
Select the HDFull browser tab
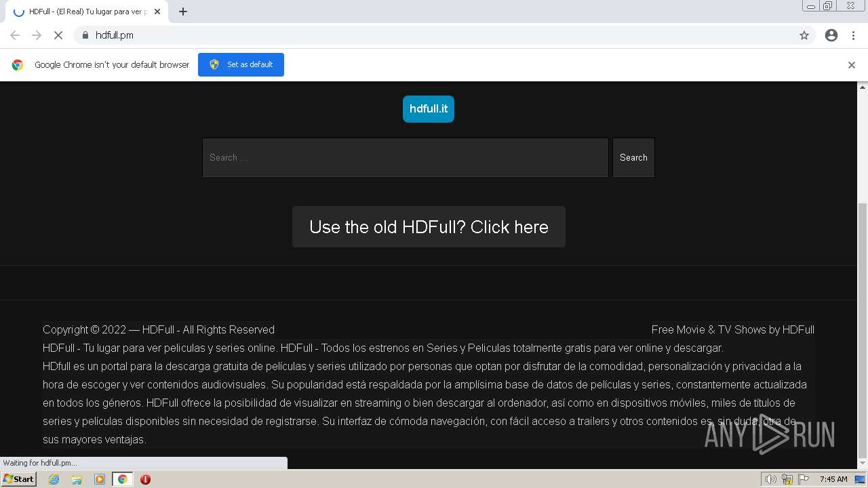88,12
